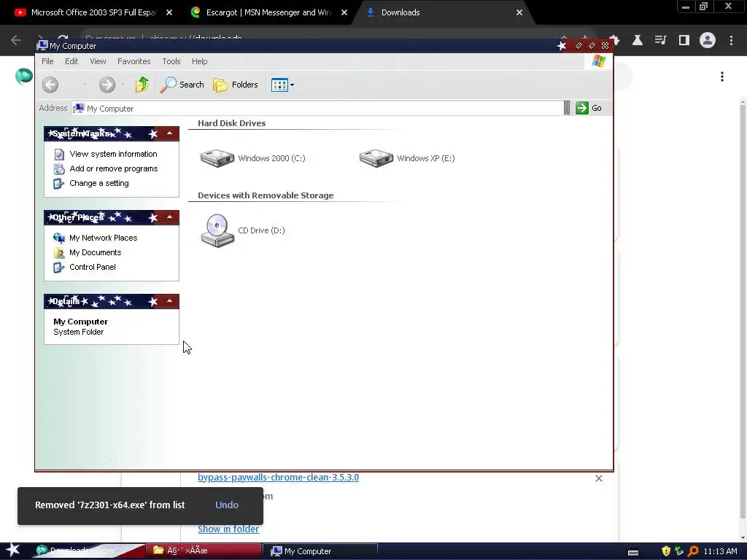
Task: Click the My Documents folder icon
Action: (x=59, y=253)
